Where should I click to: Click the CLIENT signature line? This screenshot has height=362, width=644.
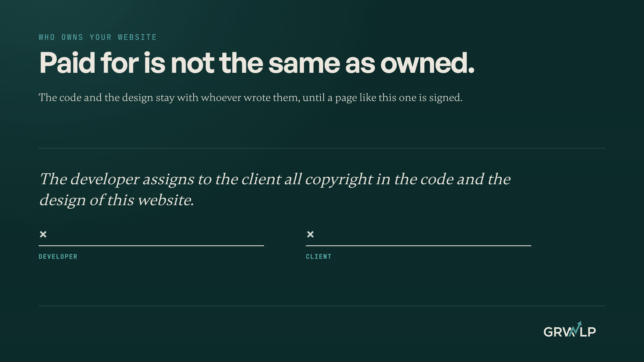coord(419,246)
